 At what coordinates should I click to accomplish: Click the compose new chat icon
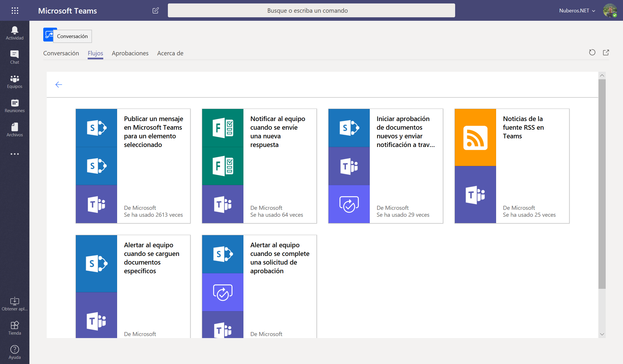pos(155,10)
